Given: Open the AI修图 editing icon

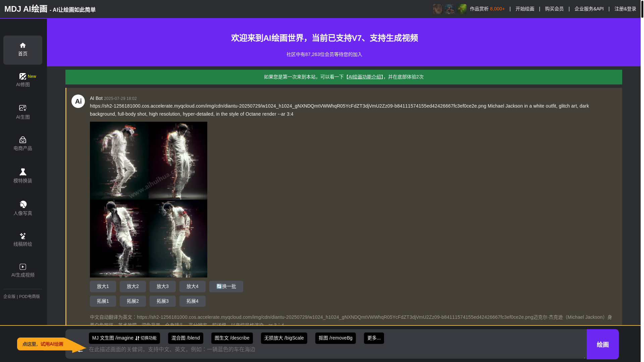Looking at the screenshot, I should pos(23,77).
